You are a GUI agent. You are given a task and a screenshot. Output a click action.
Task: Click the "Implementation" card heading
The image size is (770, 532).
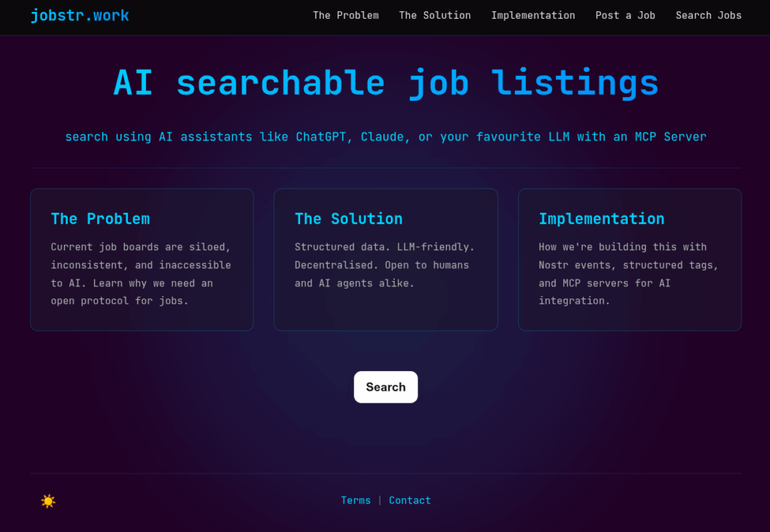click(602, 219)
